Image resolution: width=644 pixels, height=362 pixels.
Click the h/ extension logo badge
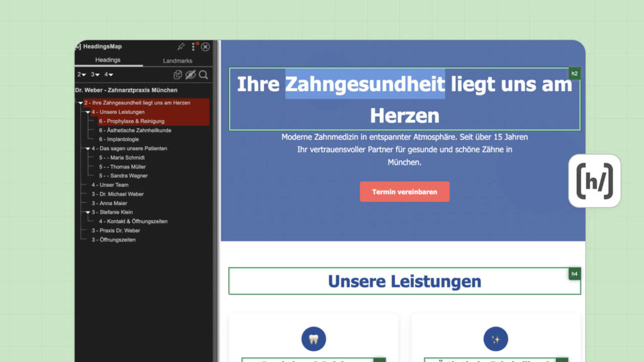pyautogui.click(x=594, y=181)
